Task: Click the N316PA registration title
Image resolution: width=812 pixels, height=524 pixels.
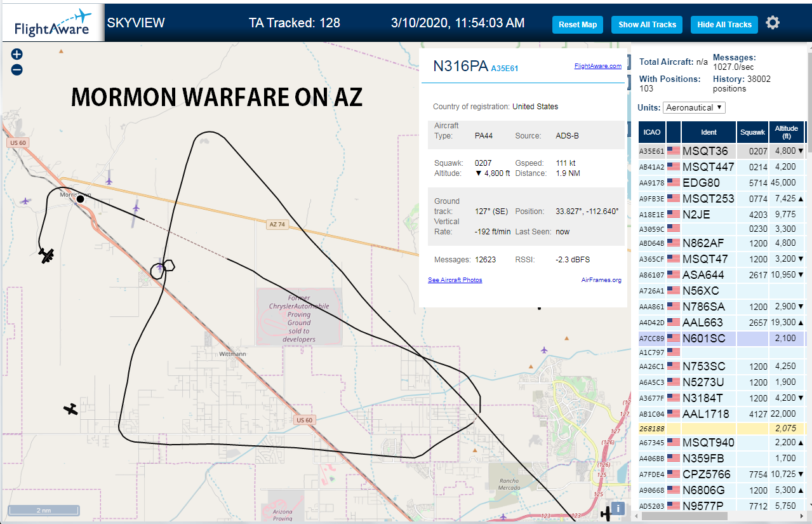Action: pyautogui.click(x=460, y=66)
